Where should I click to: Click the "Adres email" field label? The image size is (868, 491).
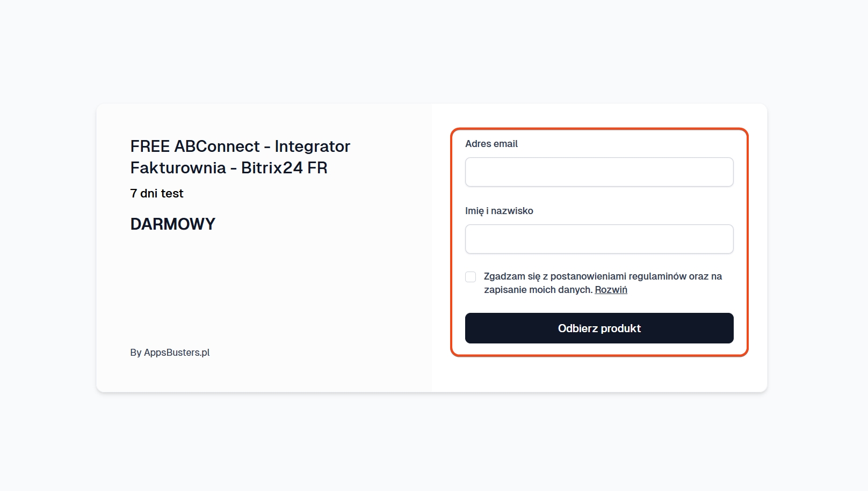pos(491,144)
